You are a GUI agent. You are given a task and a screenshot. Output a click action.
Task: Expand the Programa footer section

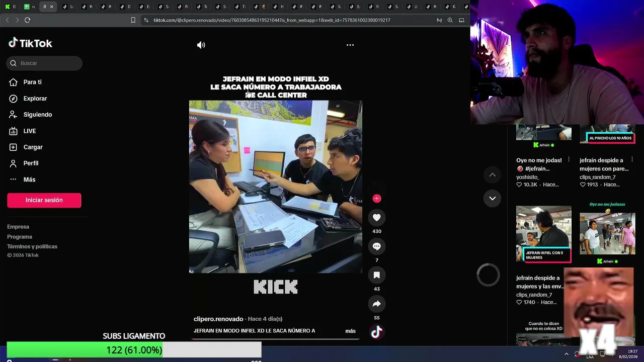[20, 237]
